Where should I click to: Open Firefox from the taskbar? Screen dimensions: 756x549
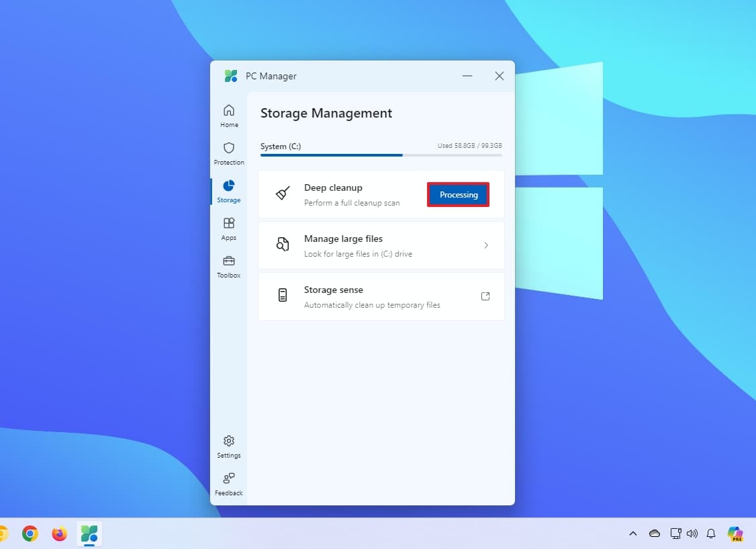[59, 534]
